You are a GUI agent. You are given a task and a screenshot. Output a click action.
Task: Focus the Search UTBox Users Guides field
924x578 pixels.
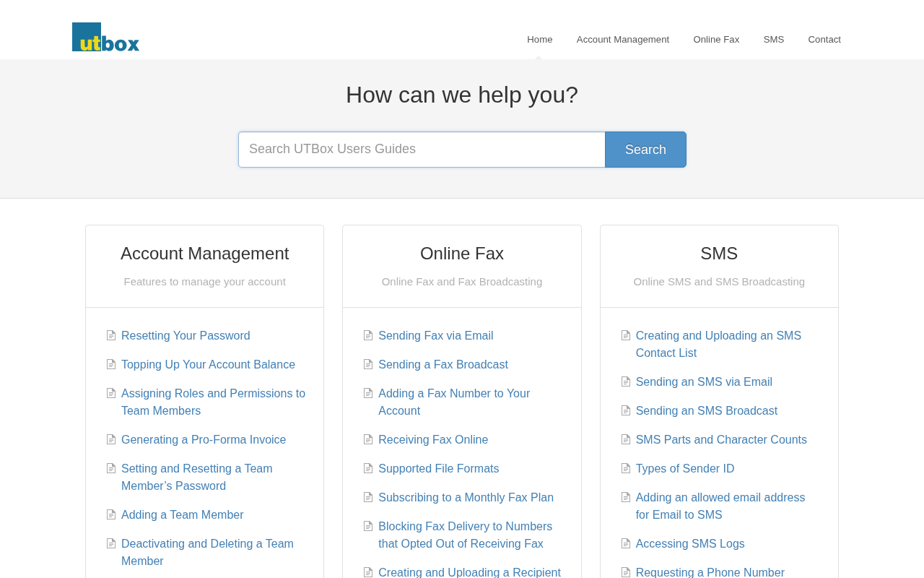pos(422,150)
